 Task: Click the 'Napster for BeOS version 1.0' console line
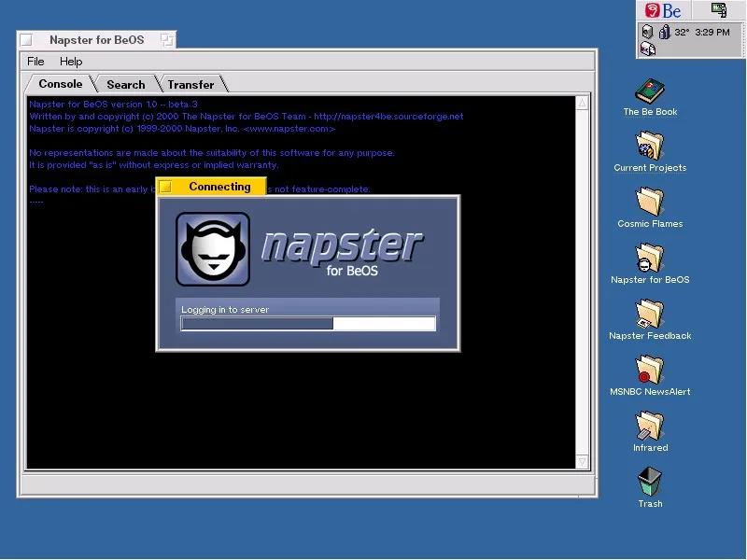click(x=113, y=105)
